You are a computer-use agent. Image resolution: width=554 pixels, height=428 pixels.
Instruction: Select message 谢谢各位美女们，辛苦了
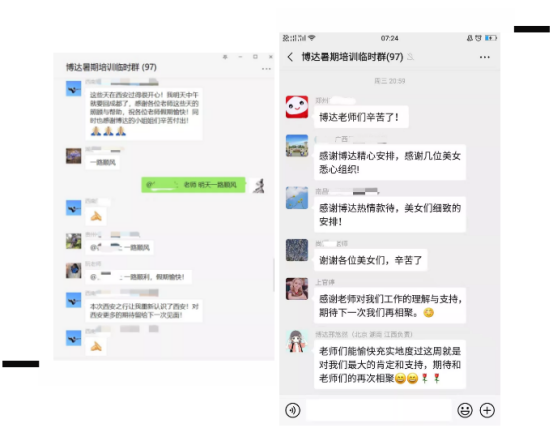pyautogui.click(x=370, y=260)
